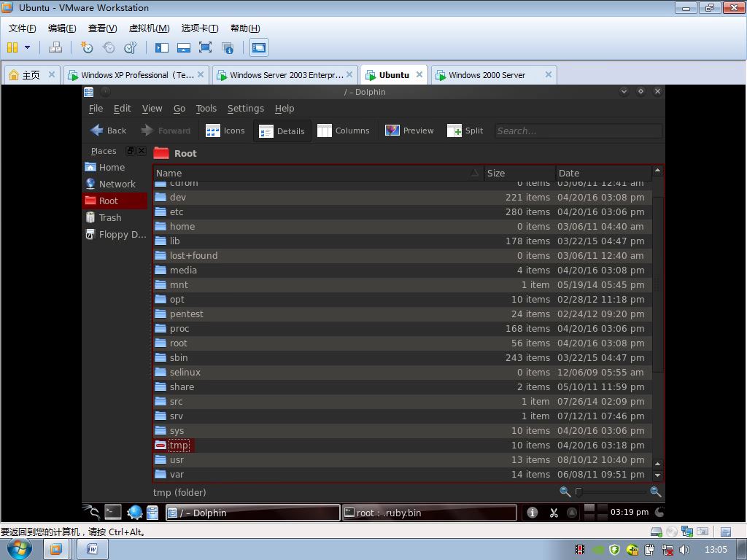Close the Places panel

tap(142, 150)
